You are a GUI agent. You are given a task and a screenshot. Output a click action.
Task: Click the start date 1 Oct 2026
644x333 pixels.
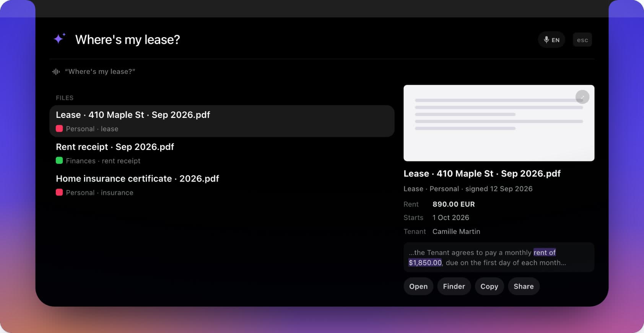(x=451, y=218)
